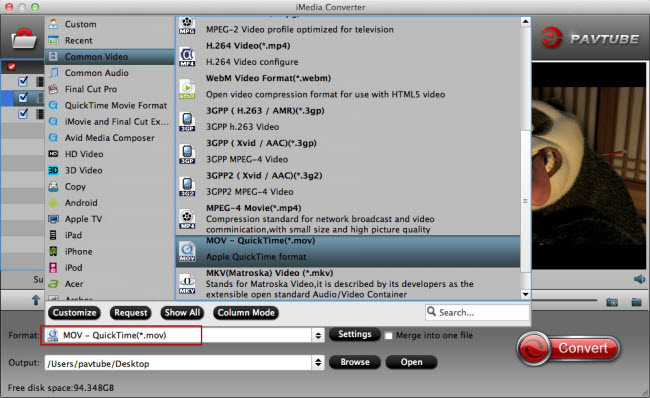
Task: Click the Recent category icon
Action: pos(53,40)
